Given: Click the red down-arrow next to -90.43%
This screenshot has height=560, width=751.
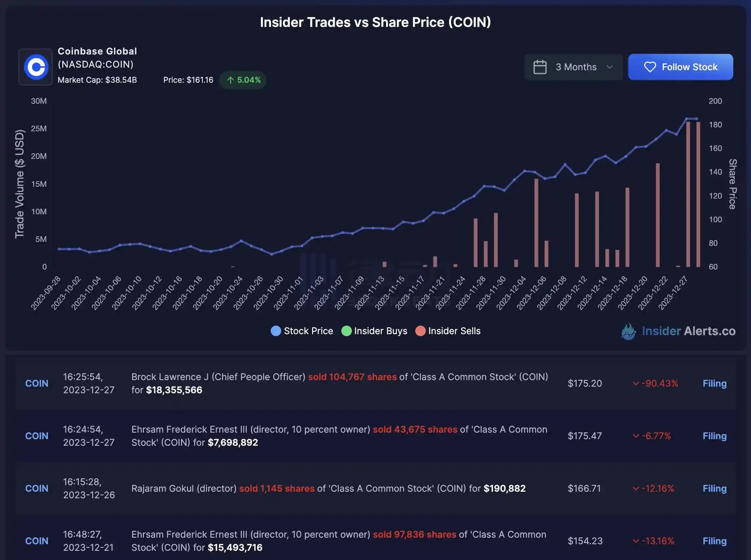Looking at the screenshot, I should pyautogui.click(x=636, y=383).
